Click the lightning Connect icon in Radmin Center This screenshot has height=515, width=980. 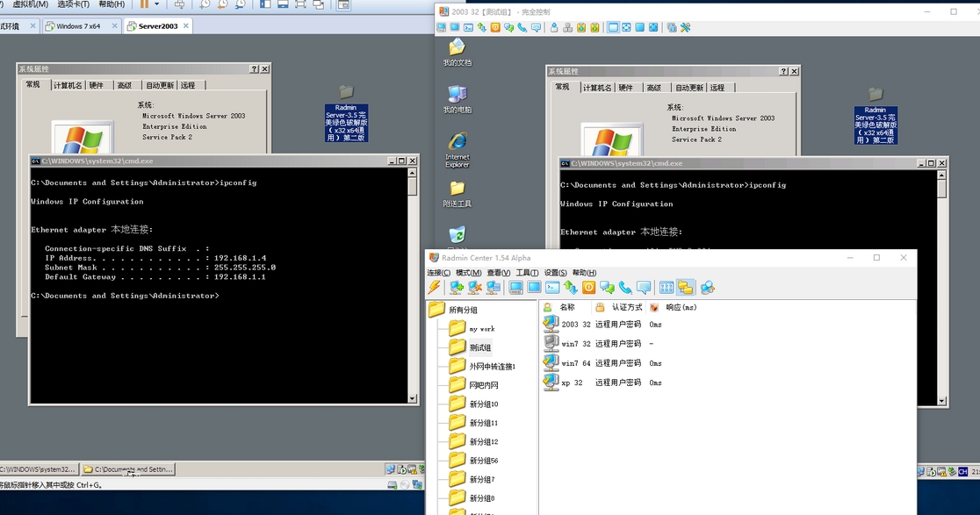click(434, 287)
